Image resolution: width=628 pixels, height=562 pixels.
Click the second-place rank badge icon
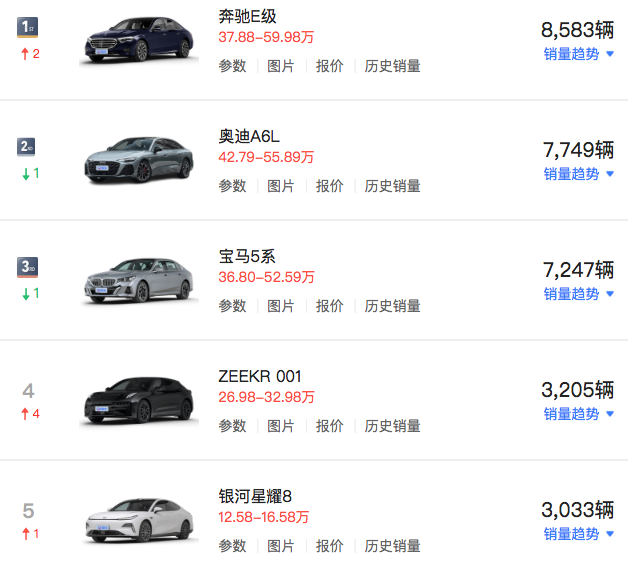[x=28, y=147]
